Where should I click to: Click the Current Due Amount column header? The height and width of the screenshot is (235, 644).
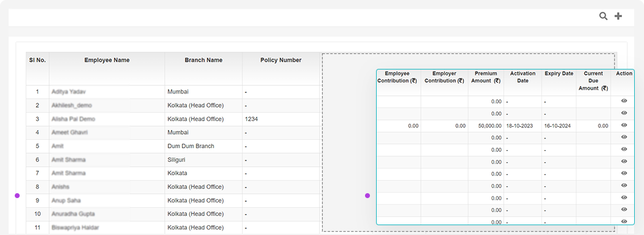(x=593, y=81)
